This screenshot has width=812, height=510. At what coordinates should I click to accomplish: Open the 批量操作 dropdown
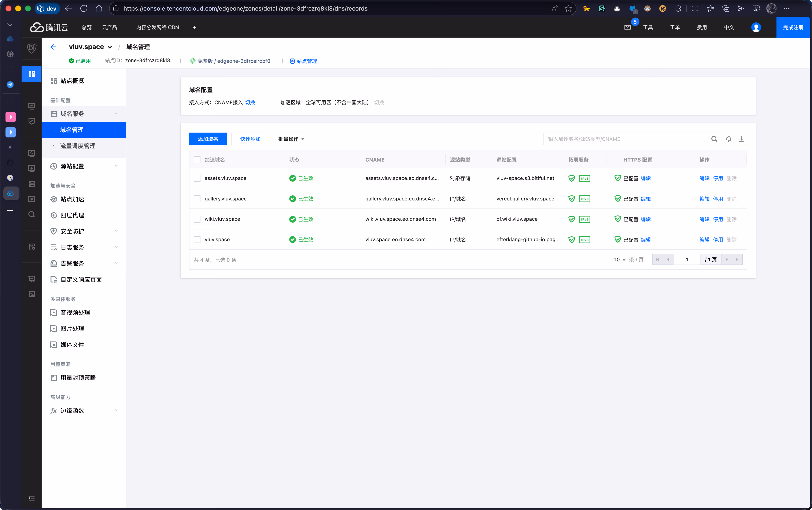pyautogui.click(x=291, y=139)
